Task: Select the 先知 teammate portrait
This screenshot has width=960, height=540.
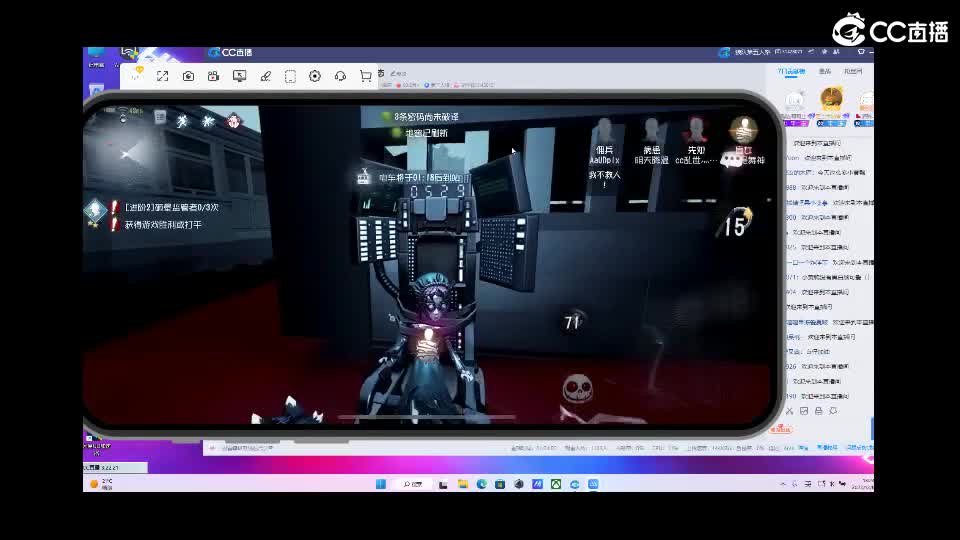Action: tap(696, 130)
